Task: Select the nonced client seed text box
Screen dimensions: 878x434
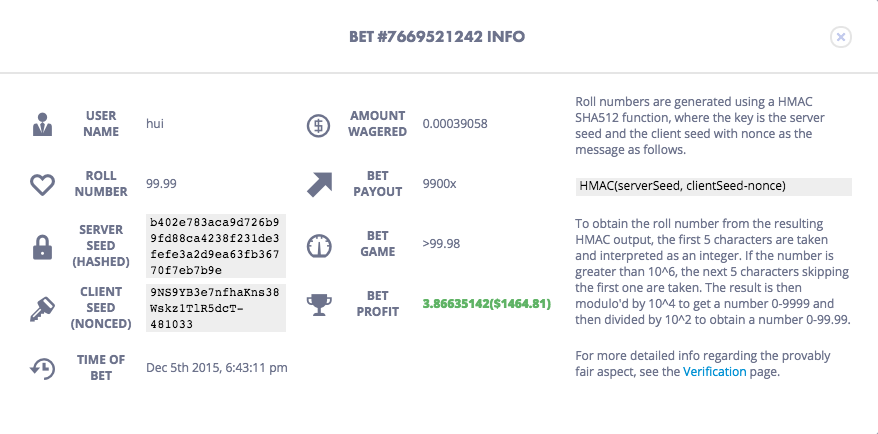Action: [216, 308]
